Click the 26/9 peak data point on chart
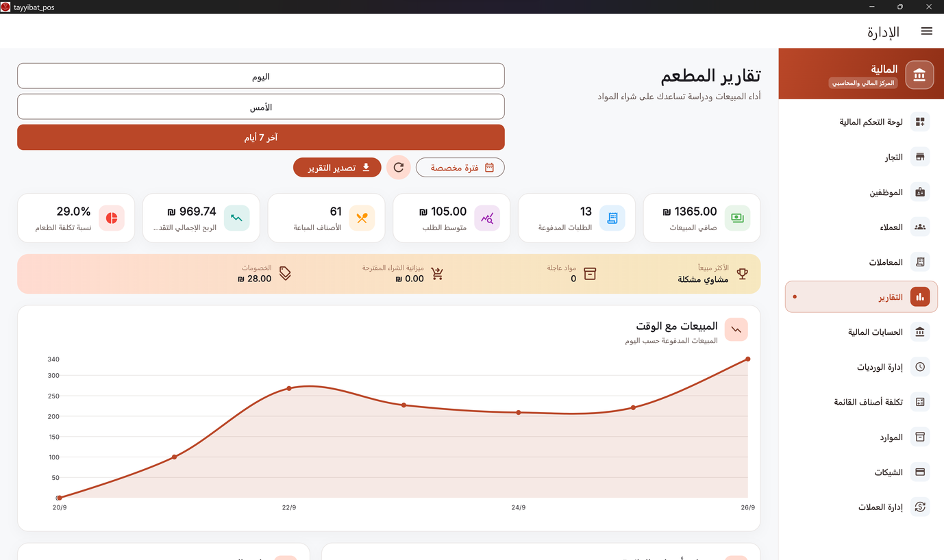Screen dimensions: 944x560 click(747, 359)
